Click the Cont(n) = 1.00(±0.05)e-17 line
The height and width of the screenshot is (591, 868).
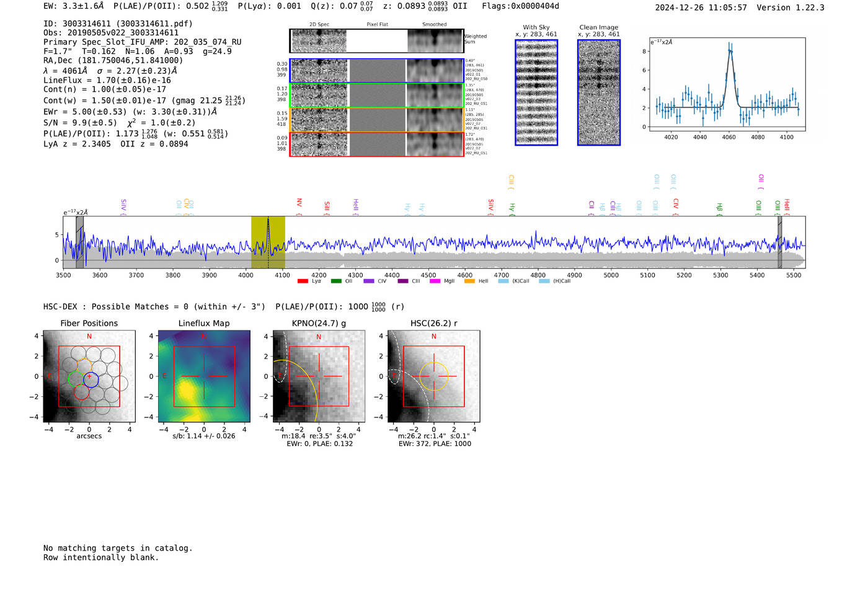[x=105, y=89]
